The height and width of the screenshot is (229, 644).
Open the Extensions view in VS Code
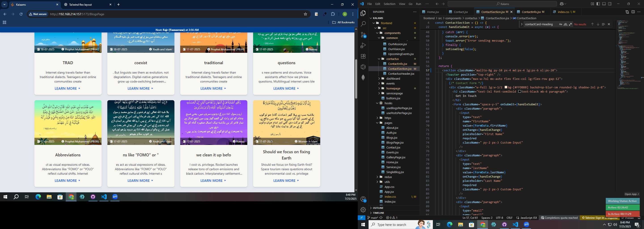point(363,56)
